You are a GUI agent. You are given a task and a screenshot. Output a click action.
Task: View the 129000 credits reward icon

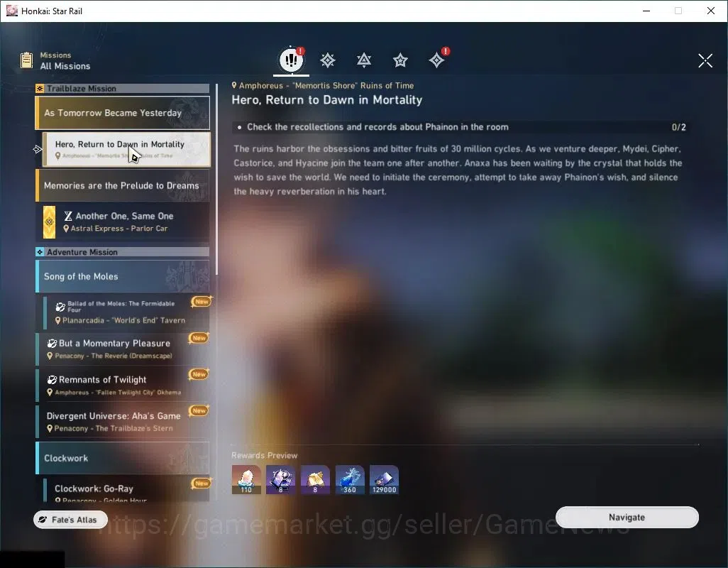(x=384, y=480)
